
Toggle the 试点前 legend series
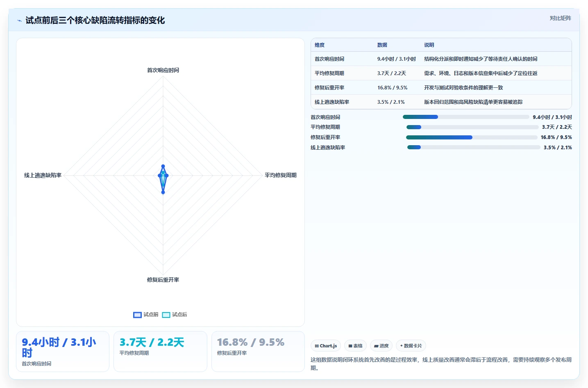click(x=146, y=315)
